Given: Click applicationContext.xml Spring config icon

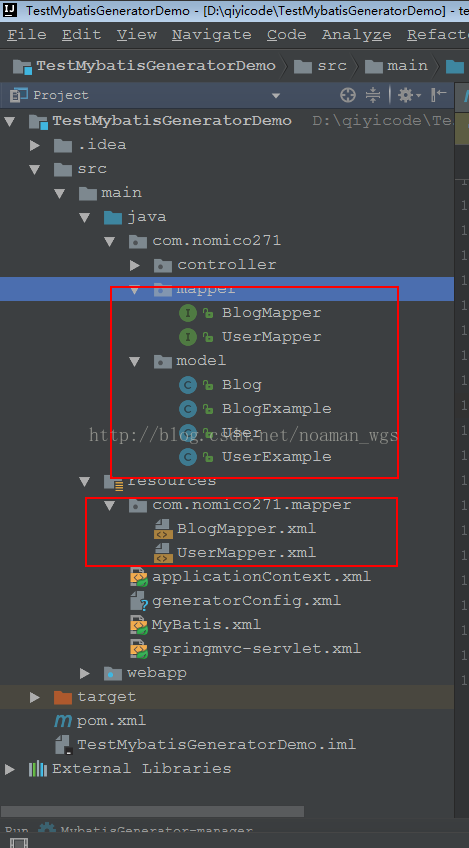Looking at the screenshot, I should pyautogui.click(x=138, y=577).
